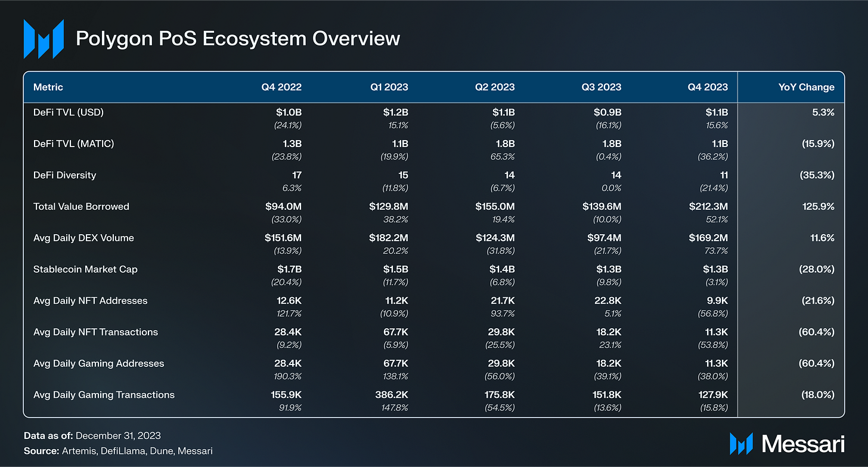Click the '$0.9B' DeFi TVL value
The height and width of the screenshot is (467, 868).
[x=607, y=112]
